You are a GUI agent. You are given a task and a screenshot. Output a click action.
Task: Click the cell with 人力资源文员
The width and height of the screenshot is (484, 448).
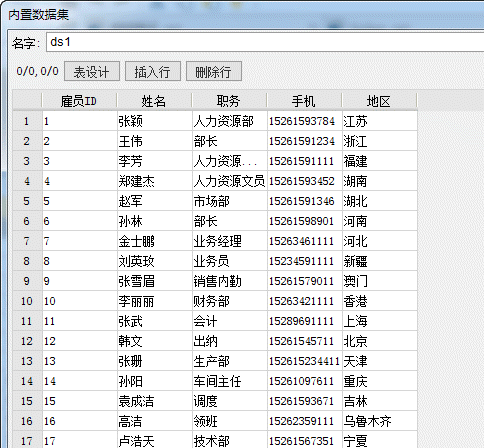coord(230,181)
